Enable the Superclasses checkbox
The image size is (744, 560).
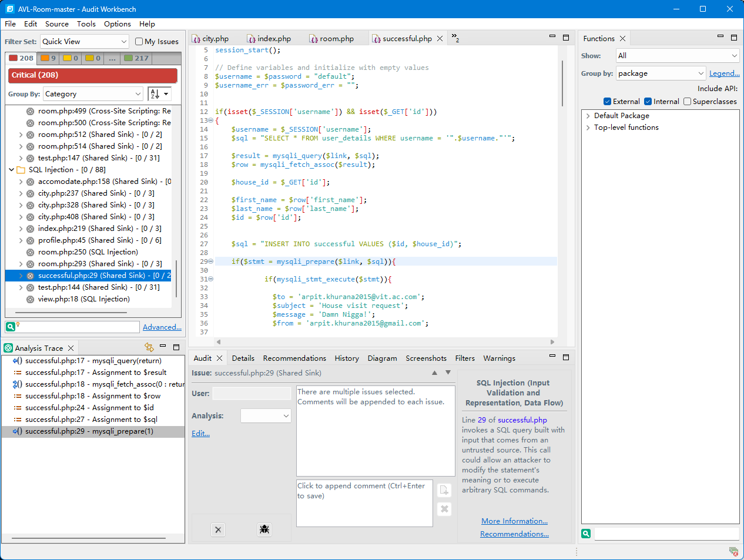687,102
